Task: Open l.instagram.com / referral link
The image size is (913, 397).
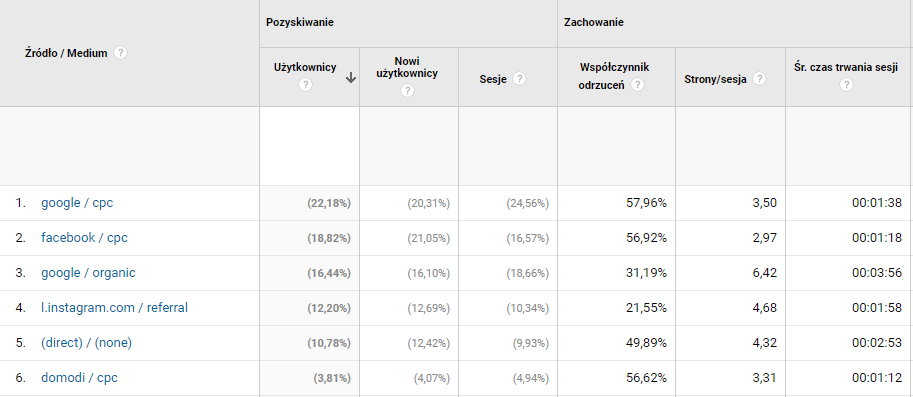Action: [114, 308]
